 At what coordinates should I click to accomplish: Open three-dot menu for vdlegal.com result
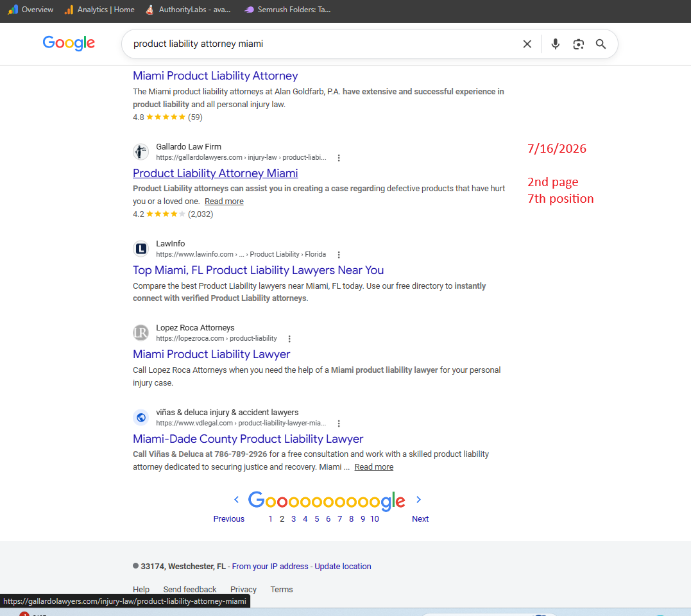[339, 424]
